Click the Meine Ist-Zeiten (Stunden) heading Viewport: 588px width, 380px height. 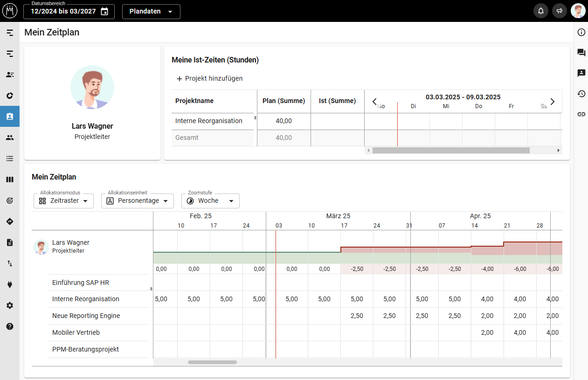(x=215, y=60)
